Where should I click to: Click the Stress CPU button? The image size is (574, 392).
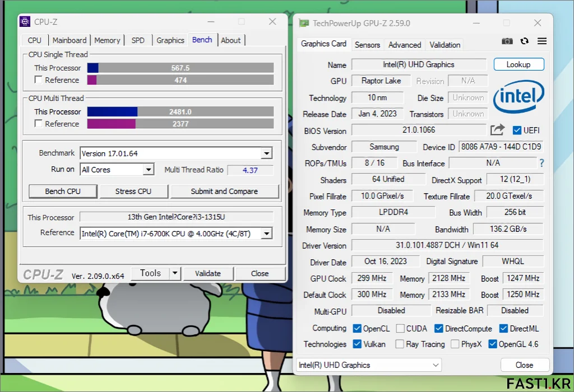point(133,192)
